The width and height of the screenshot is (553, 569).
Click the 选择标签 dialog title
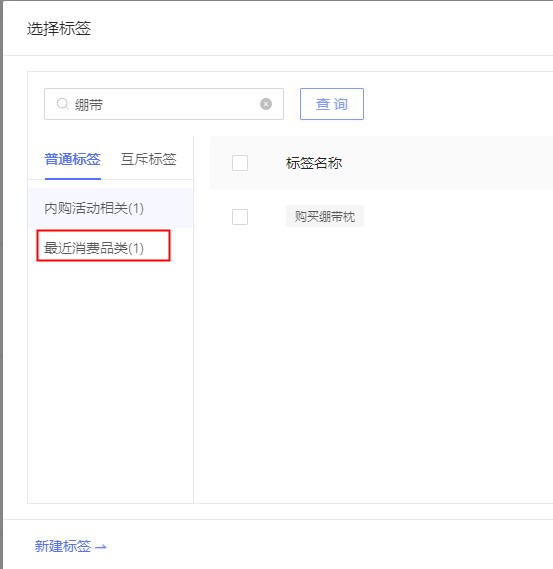click(x=59, y=28)
